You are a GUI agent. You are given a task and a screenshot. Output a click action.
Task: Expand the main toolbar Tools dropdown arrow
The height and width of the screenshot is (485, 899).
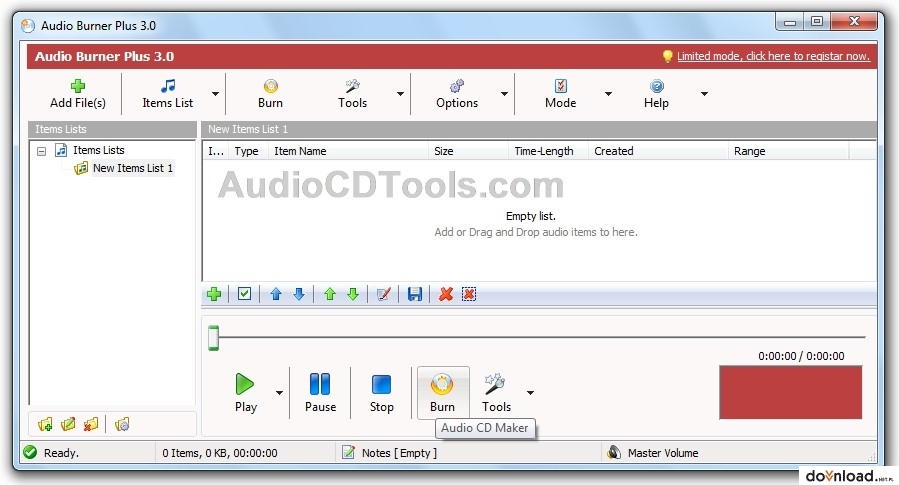[x=400, y=94]
